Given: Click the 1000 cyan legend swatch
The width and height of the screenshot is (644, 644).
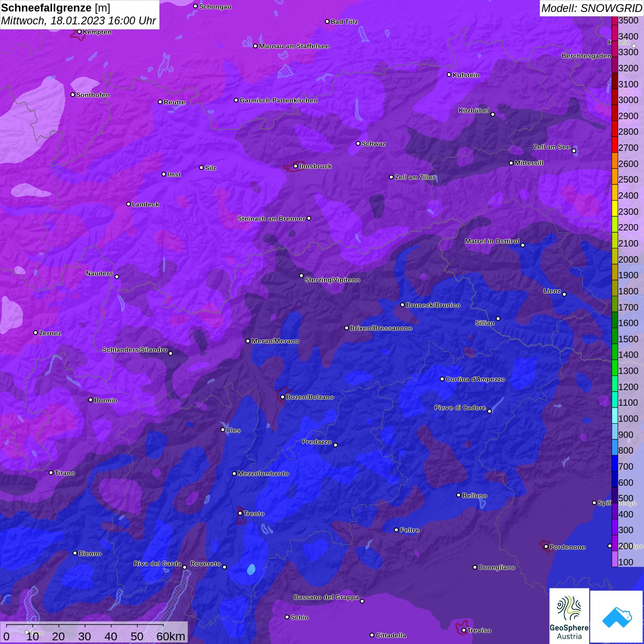Looking at the screenshot, I should coord(615,415).
